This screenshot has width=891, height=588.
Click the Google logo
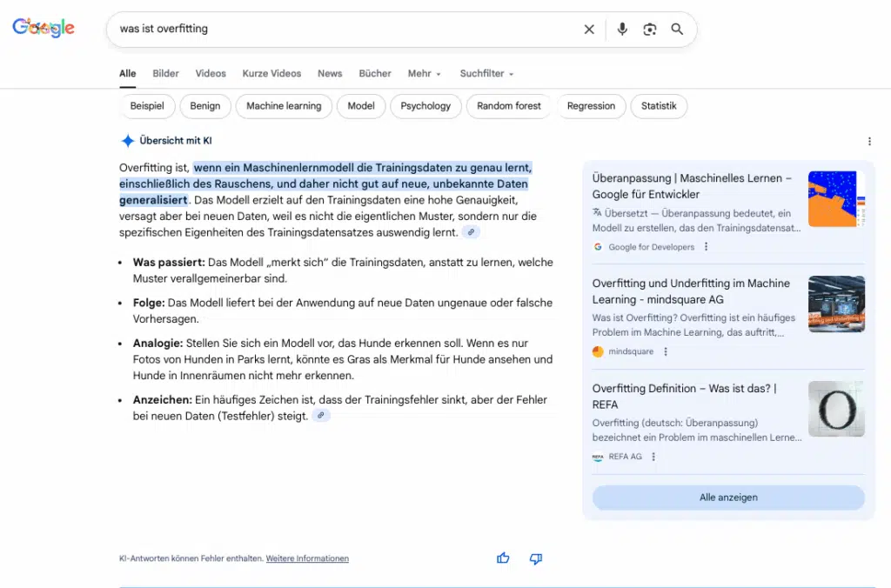43,27
